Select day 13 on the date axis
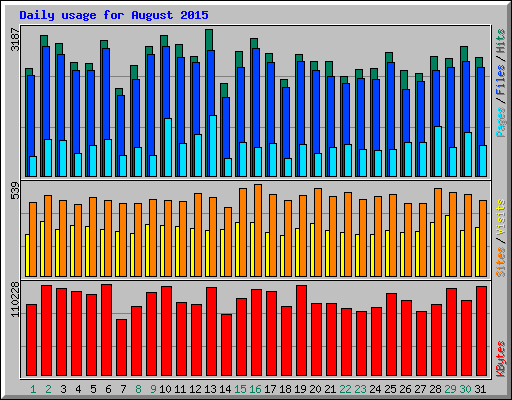The image size is (512, 400). [x=210, y=389]
